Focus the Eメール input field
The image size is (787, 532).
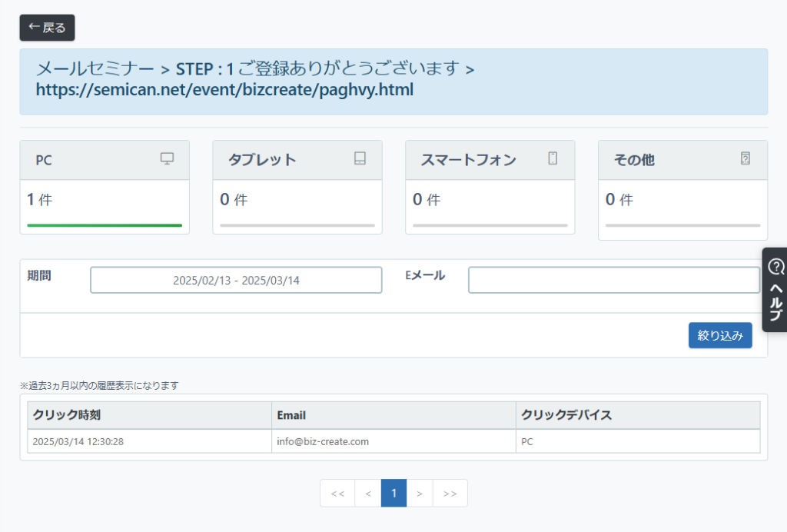point(614,280)
